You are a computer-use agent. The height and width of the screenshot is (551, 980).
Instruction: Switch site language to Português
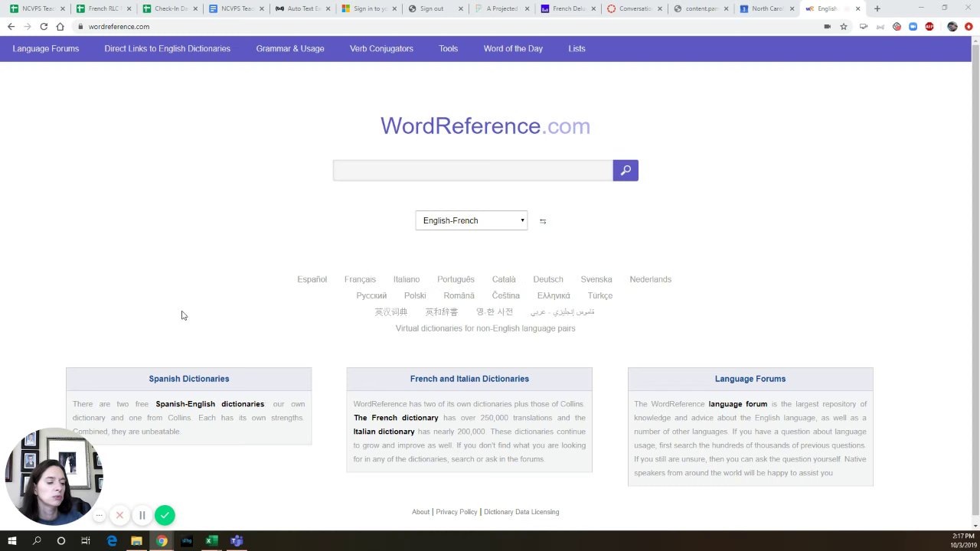click(456, 279)
